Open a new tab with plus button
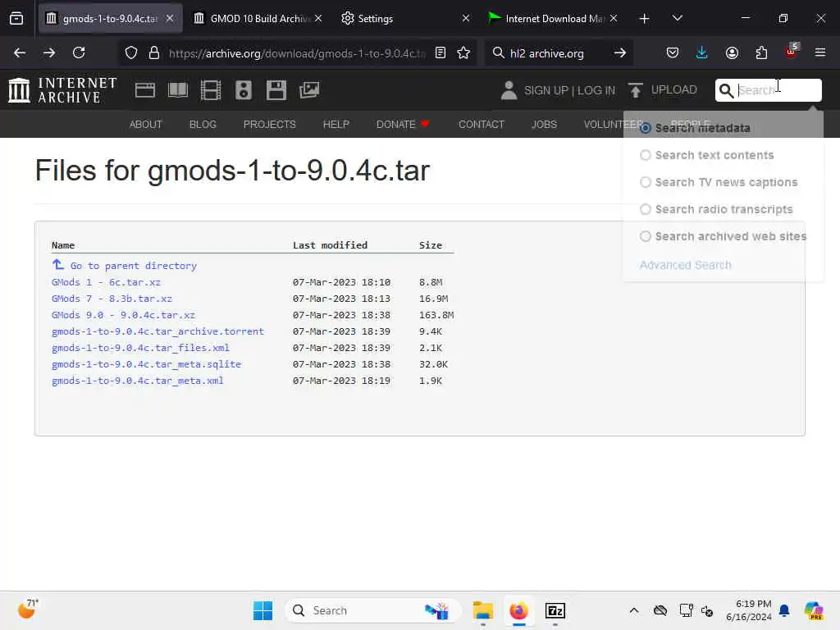Viewport: 840px width, 630px height. coord(645,18)
